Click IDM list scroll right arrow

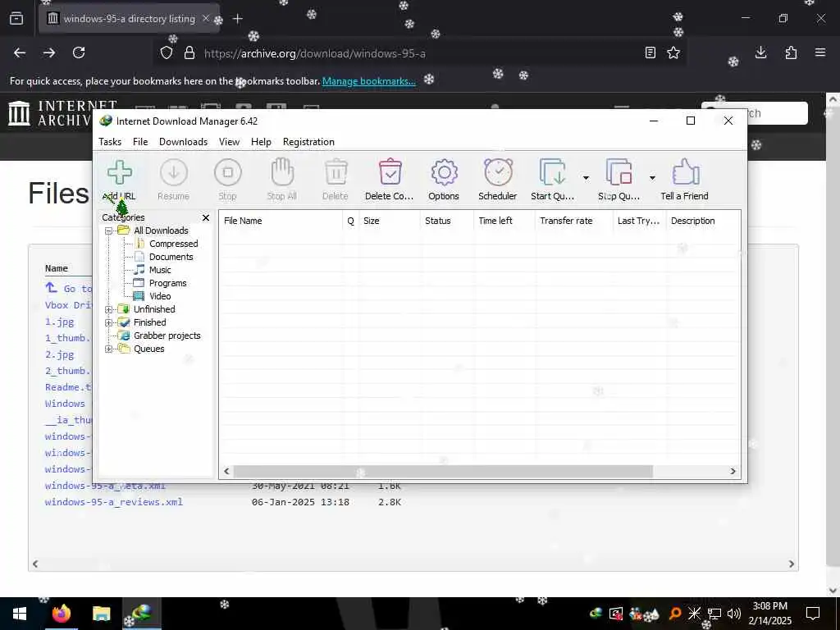733,472
